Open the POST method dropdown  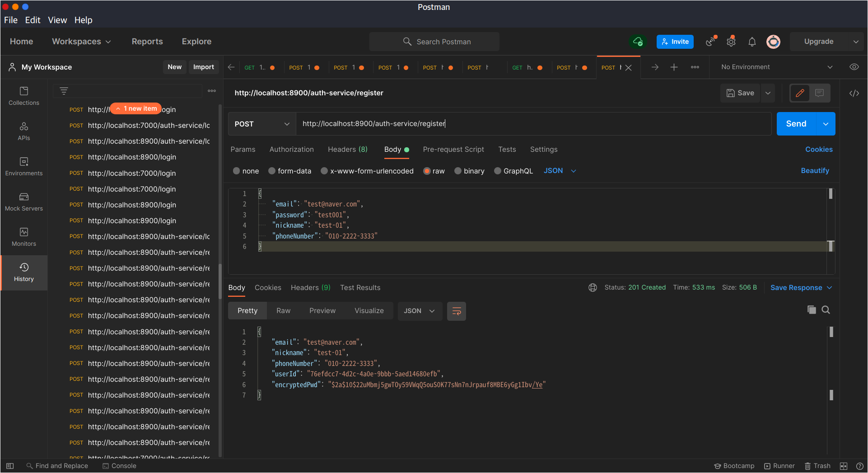[262, 124]
